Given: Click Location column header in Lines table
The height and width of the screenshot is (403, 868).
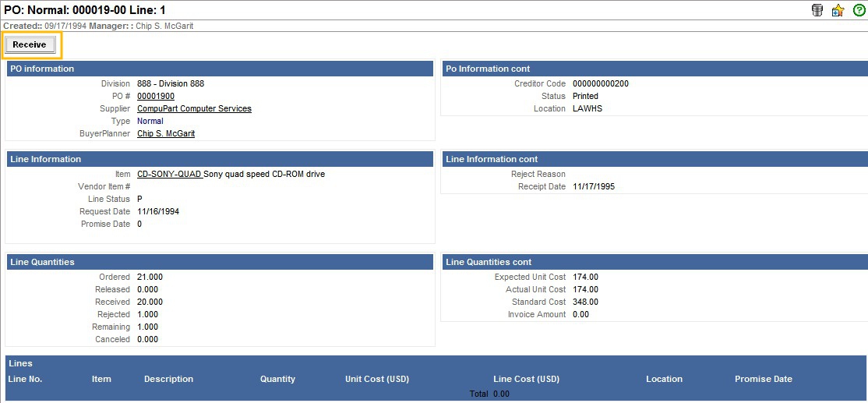Looking at the screenshot, I should tap(664, 379).
